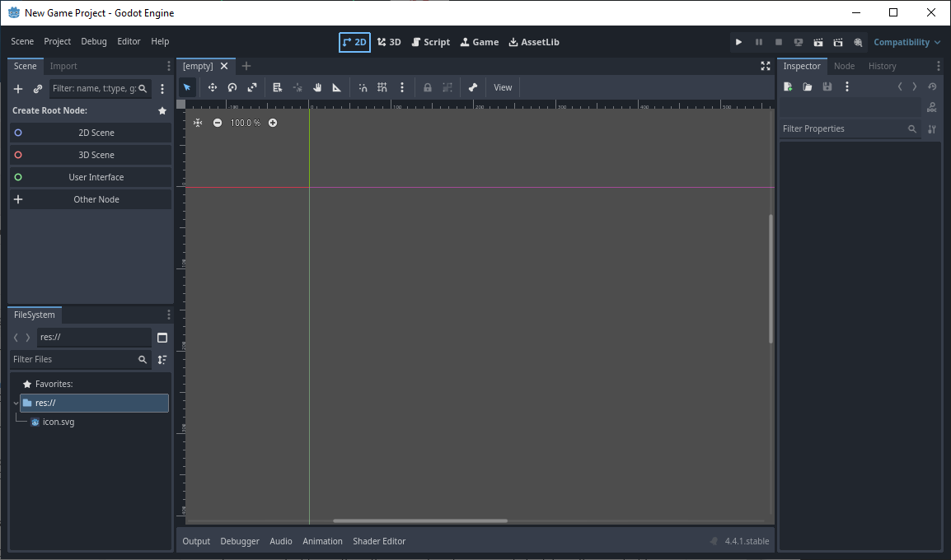
Task: Click the instance child scene link icon
Action: [x=38, y=89]
